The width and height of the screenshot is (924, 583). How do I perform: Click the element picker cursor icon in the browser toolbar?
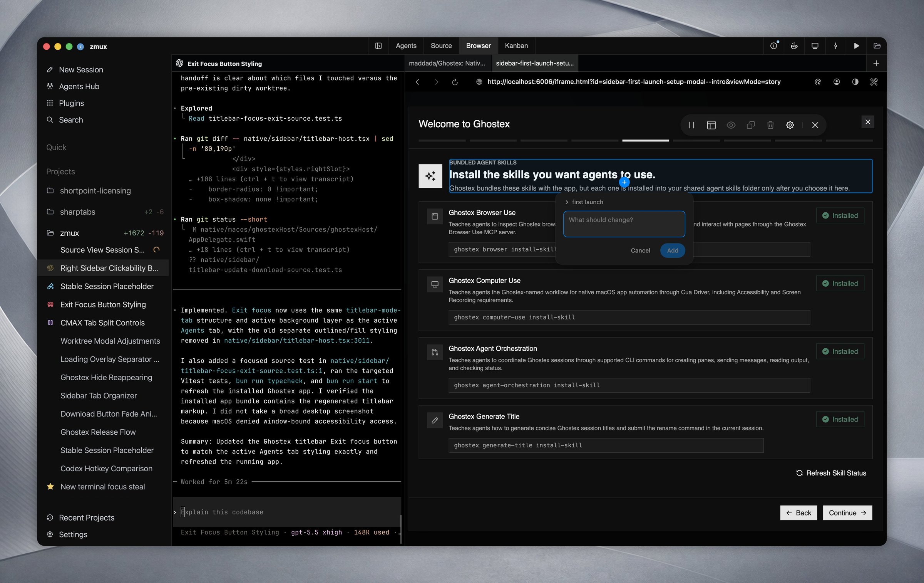tap(818, 82)
